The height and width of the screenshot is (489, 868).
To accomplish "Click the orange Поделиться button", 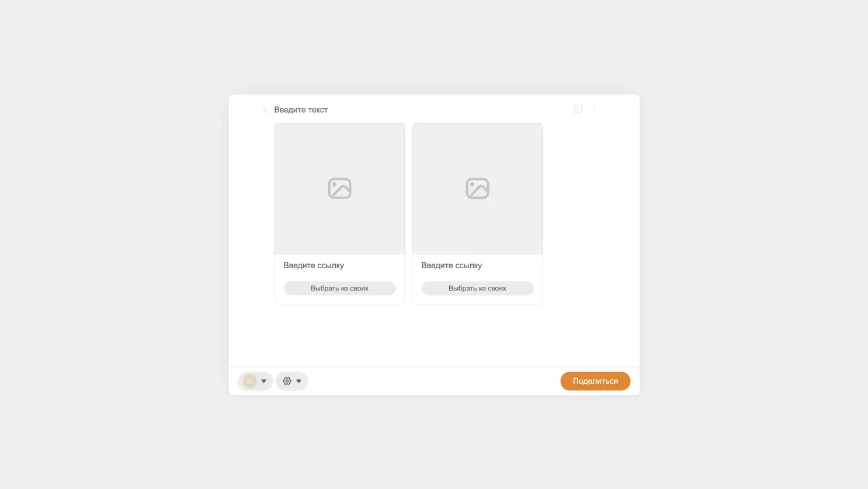I will [595, 381].
